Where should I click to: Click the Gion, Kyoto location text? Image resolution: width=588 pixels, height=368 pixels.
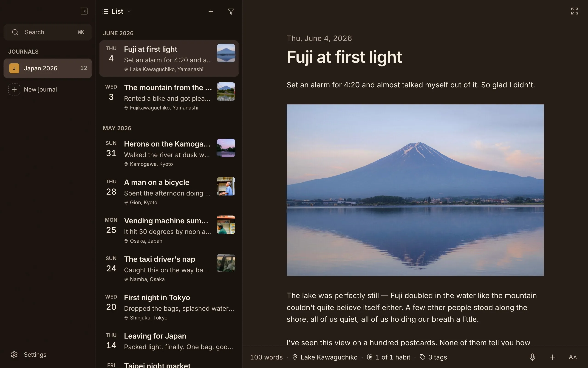144,203
